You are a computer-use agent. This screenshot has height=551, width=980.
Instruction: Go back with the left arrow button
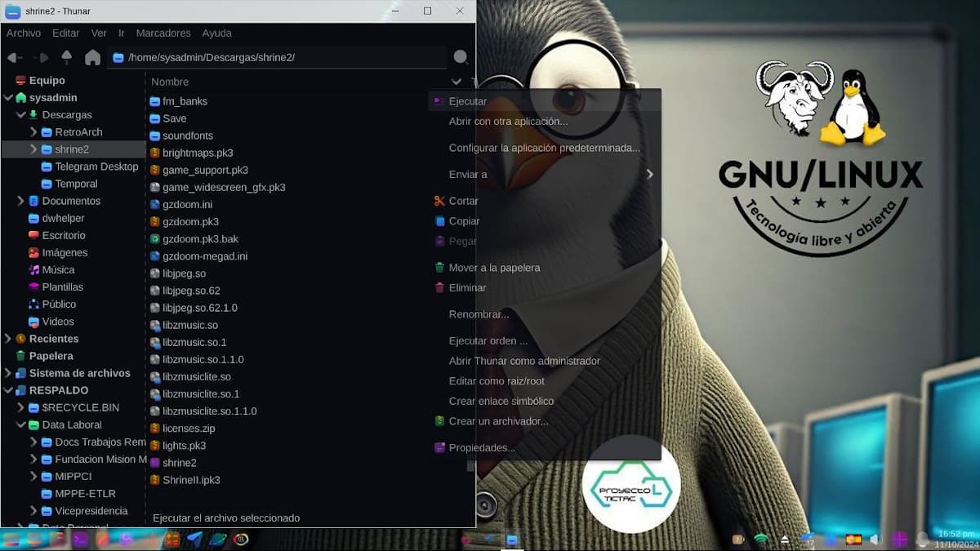(14, 58)
